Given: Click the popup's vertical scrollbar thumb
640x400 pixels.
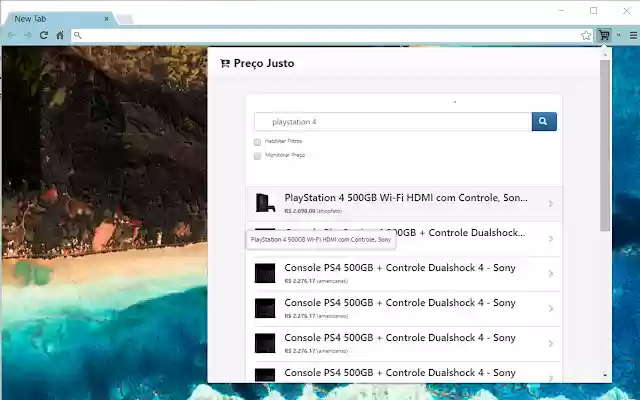Looking at the screenshot, I should pyautogui.click(x=605, y=146).
